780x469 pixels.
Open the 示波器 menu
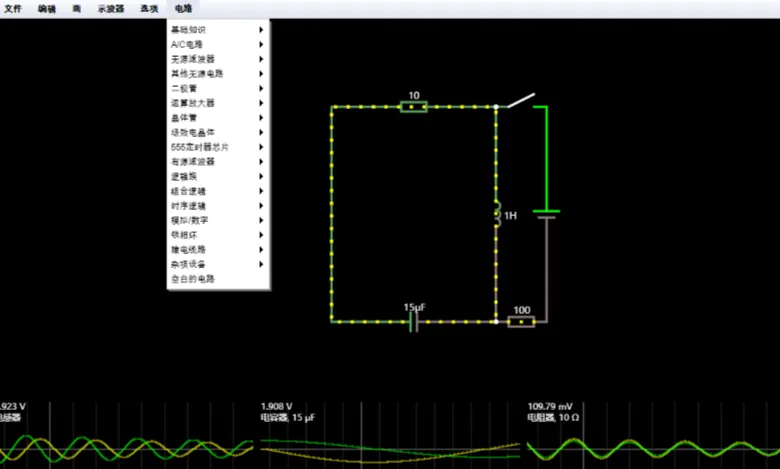tap(111, 8)
